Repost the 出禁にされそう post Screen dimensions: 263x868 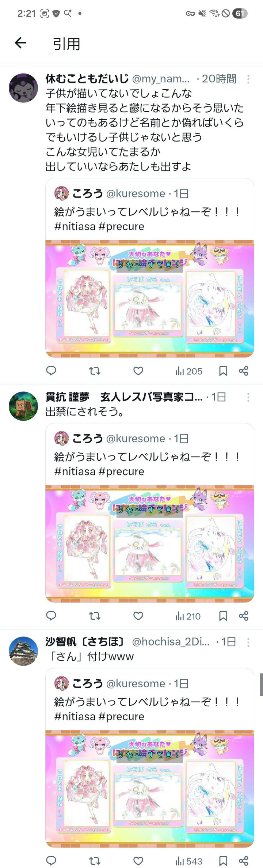click(x=95, y=616)
